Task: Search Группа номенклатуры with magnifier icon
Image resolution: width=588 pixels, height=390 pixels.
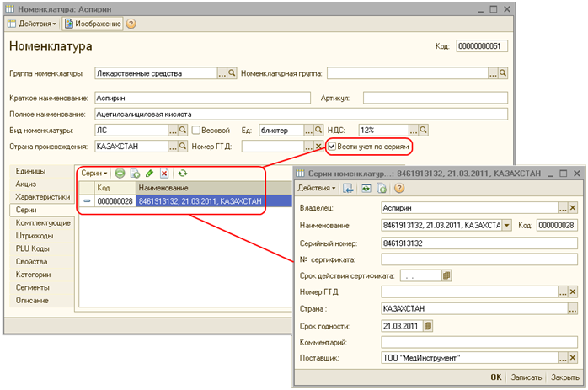Action: (233, 73)
